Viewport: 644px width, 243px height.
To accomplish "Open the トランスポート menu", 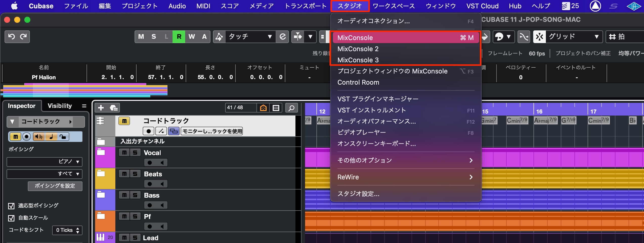I will coord(306,6).
